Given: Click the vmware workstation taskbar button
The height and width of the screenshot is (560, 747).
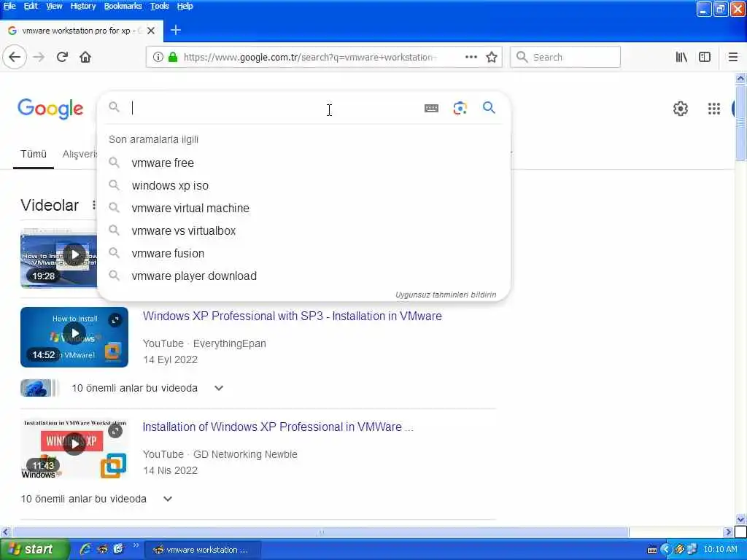Looking at the screenshot, I should (x=203, y=550).
